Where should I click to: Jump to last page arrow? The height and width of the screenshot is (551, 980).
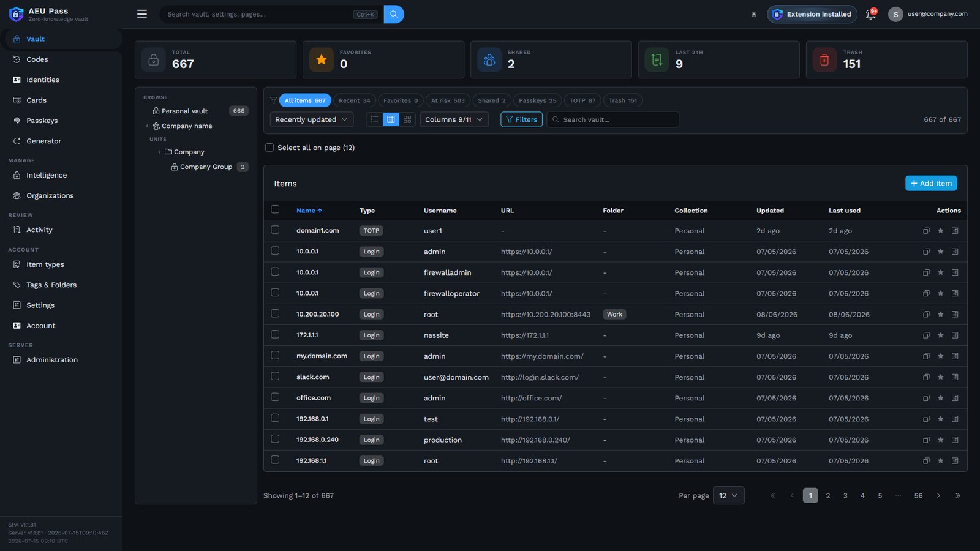(x=958, y=495)
